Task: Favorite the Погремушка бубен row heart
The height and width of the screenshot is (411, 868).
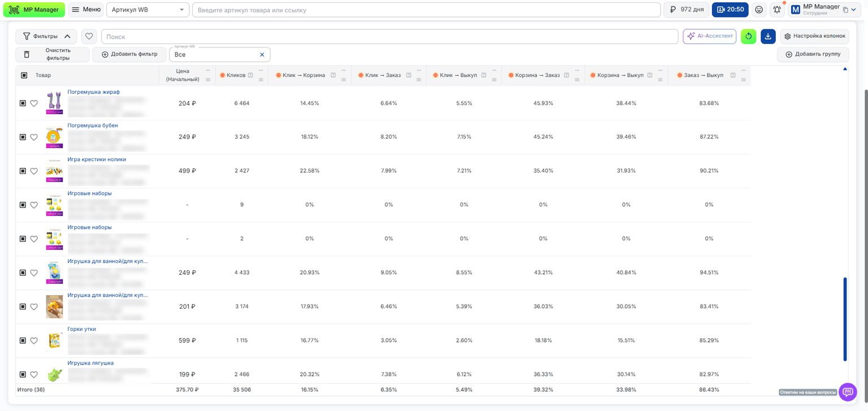Action: 34,137
